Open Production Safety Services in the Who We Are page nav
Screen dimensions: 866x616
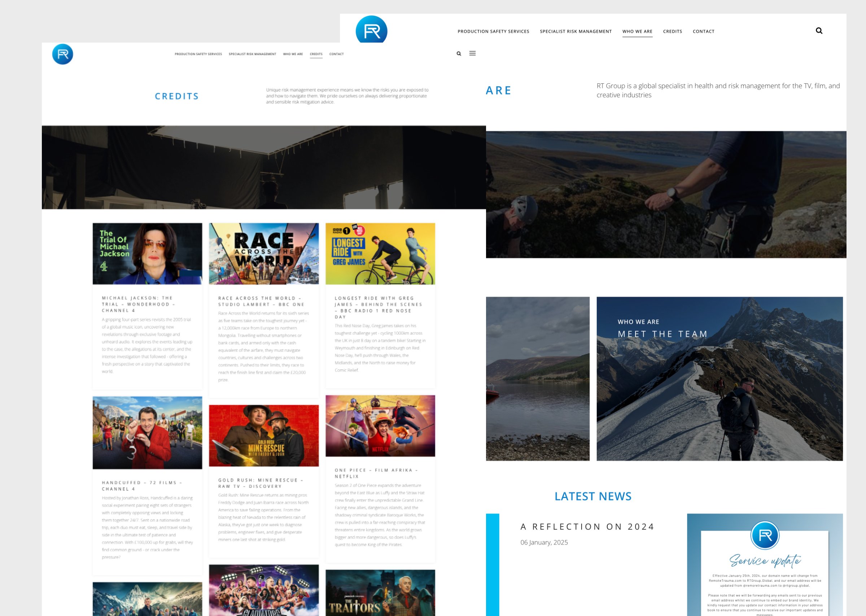tap(493, 31)
